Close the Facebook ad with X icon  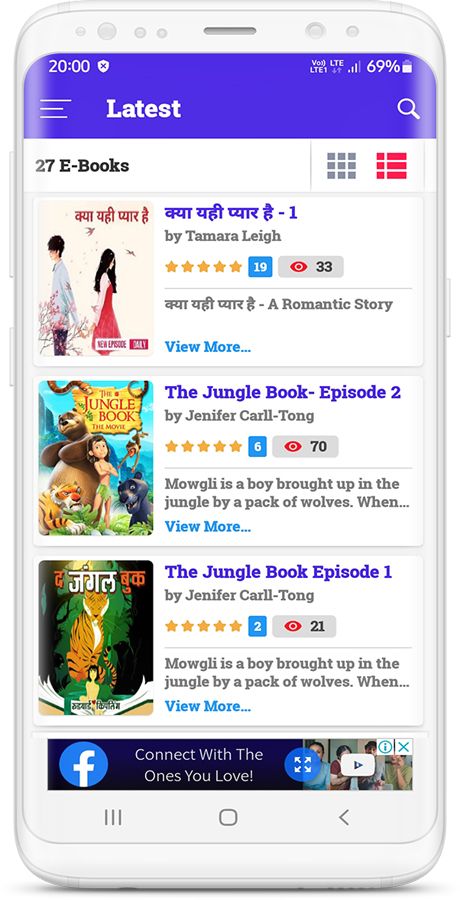click(404, 747)
